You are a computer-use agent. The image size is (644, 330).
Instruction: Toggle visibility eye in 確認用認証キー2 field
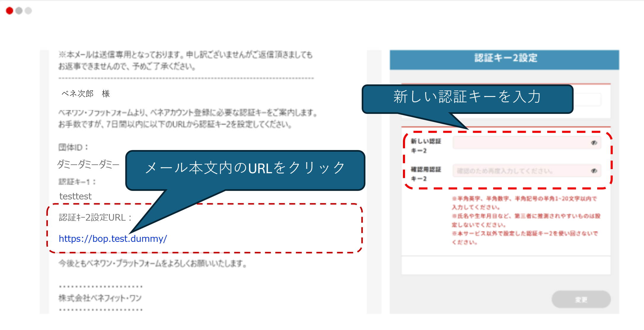pos(594,171)
